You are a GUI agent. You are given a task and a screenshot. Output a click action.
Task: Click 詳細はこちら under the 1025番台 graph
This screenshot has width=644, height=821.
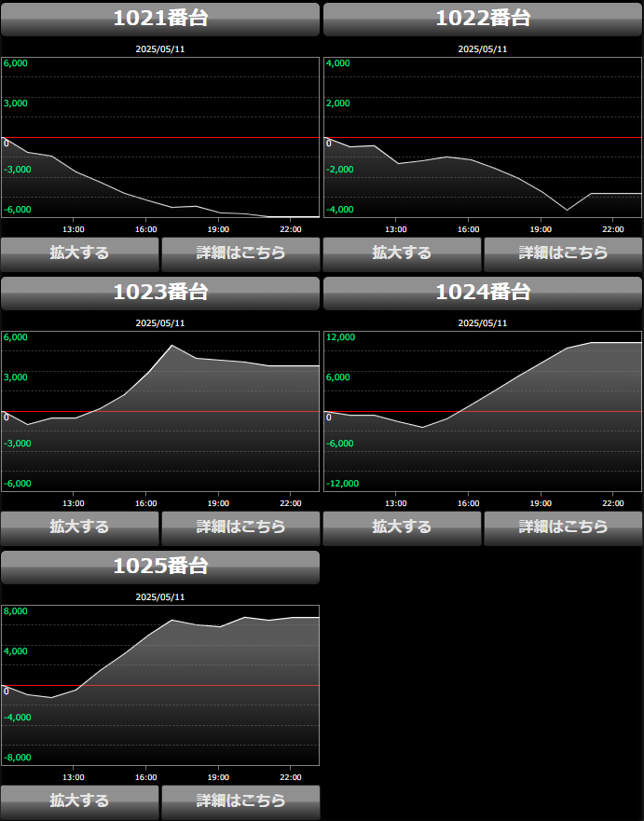pyautogui.click(x=240, y=801)
